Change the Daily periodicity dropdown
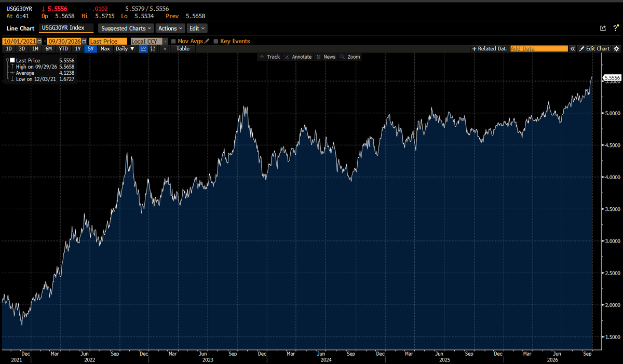This screenshot has width=623, height=364. point(125,49)
